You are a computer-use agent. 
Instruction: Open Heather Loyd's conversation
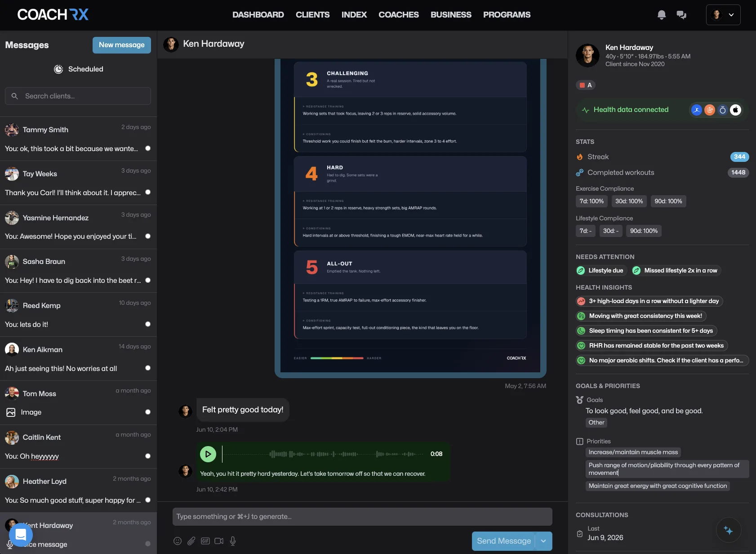(x=78, y=491)
